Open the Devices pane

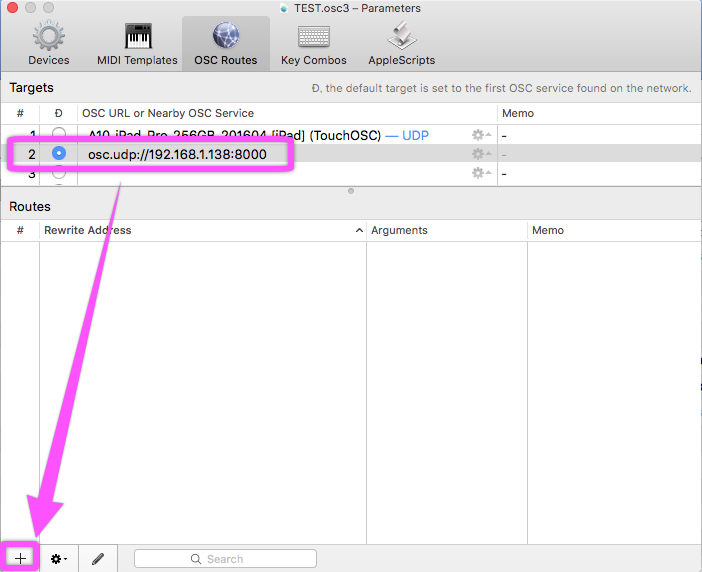click(49, 43)
